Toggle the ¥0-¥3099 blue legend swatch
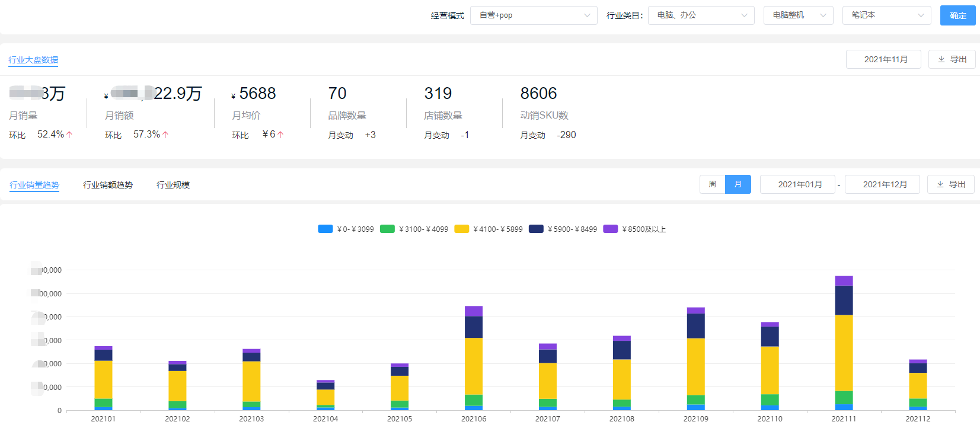The image size is (980, 438). pos(325,229)
